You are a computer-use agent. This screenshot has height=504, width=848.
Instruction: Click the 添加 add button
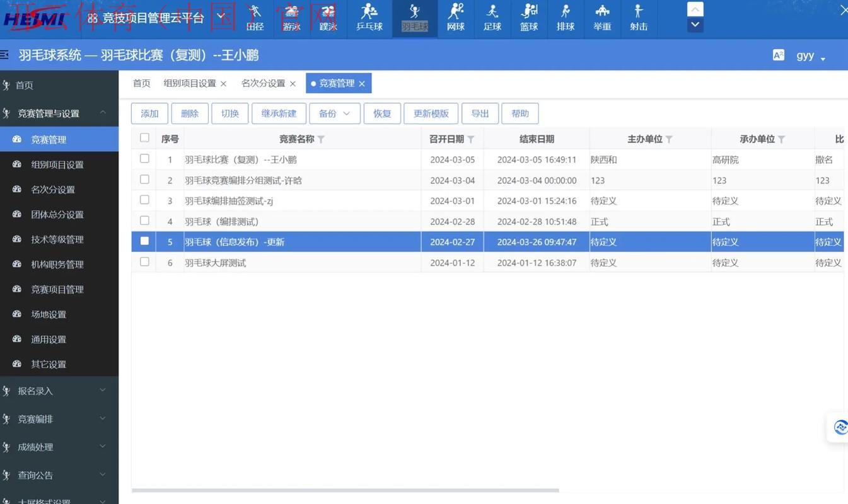(x=149, y=113)
